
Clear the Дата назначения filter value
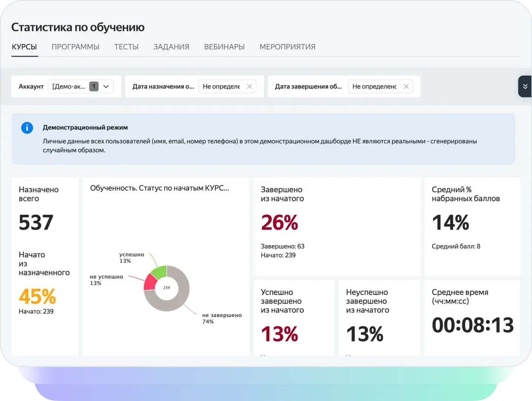[x=249, y=86]
